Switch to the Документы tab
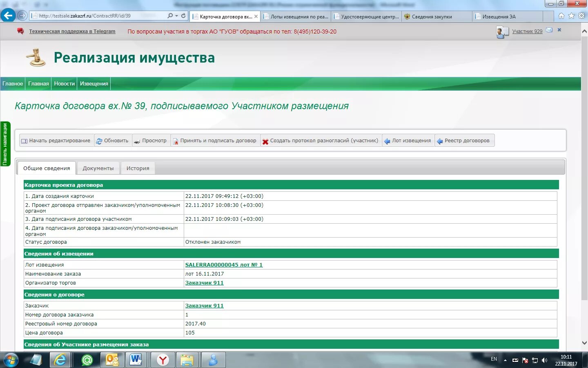 pyautogui.click(x=98, y=168)
